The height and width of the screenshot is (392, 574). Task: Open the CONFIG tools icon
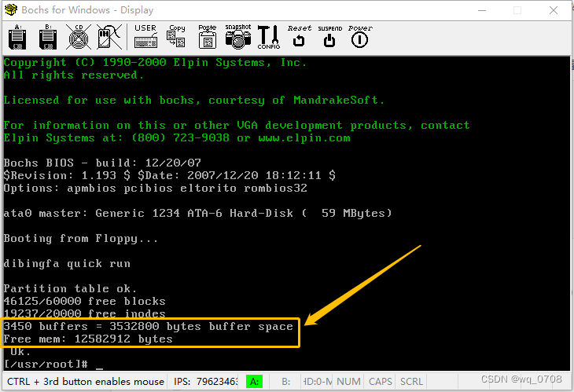[x=269, y=37]
